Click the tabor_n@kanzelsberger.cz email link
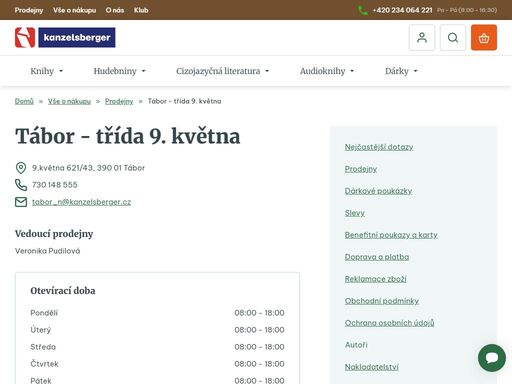The width and height of the screenshot is (512, 384). pyautogui.click(x=81, y=202)
